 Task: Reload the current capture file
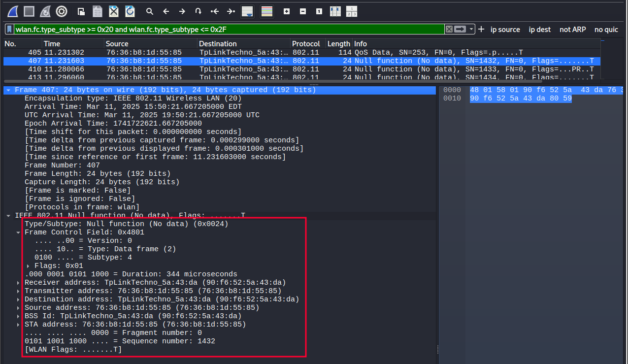[130, 11]
